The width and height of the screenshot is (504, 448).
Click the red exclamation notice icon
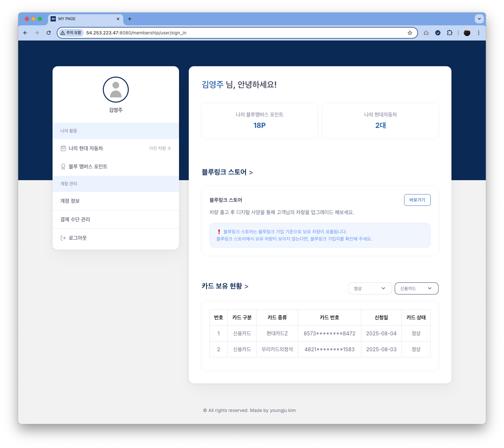coord(219,232)
